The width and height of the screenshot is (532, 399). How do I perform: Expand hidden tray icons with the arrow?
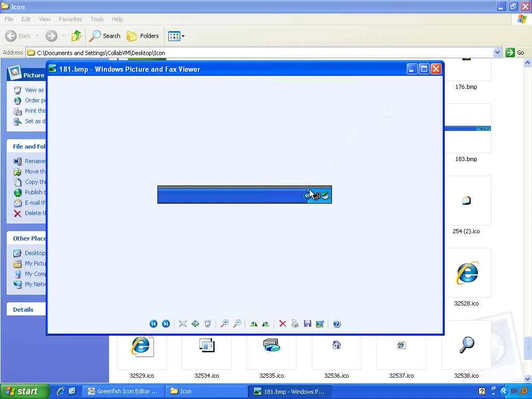504,392
